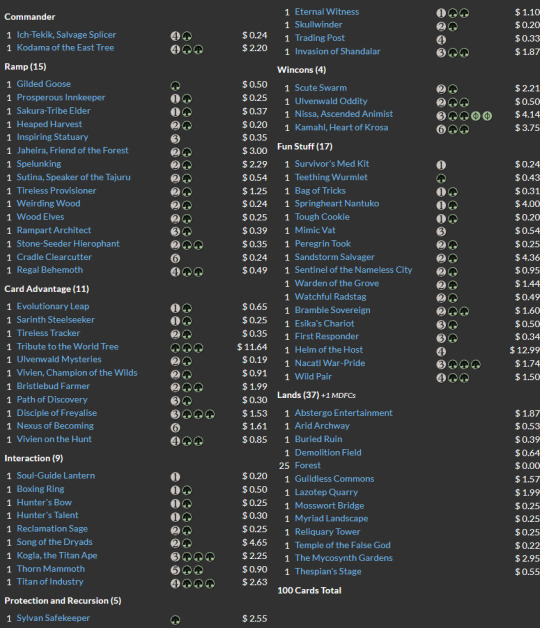Open the Helm of the Host card link
540x628 pixels.
coord(328,350)
